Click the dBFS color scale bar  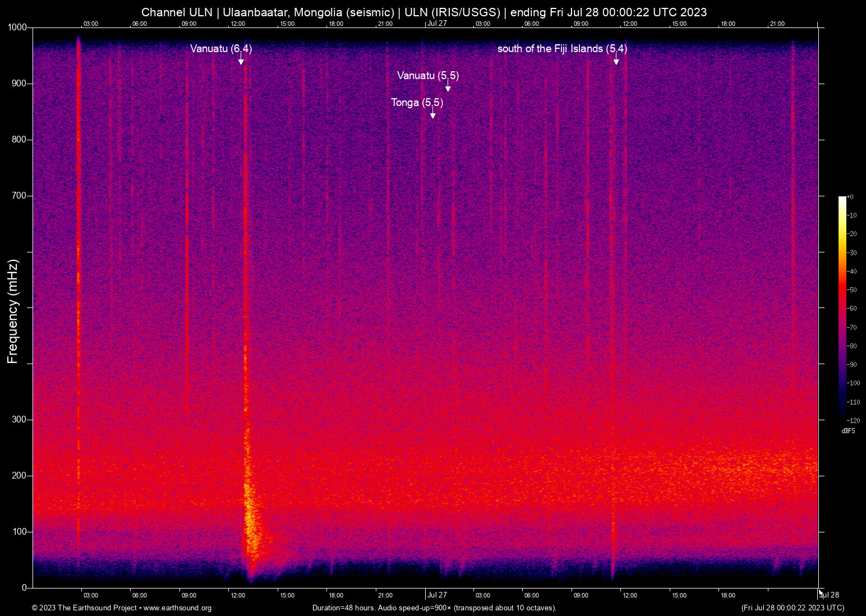tap(842, 308)
